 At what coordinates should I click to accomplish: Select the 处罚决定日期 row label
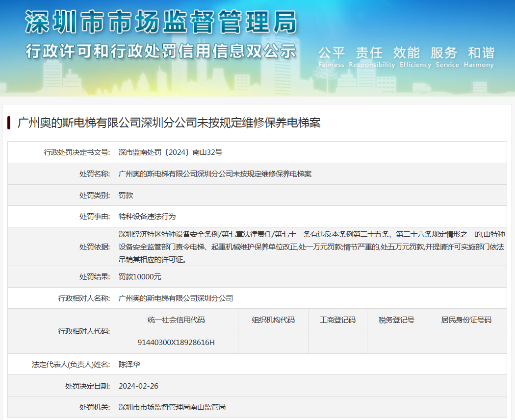(88, 386)
